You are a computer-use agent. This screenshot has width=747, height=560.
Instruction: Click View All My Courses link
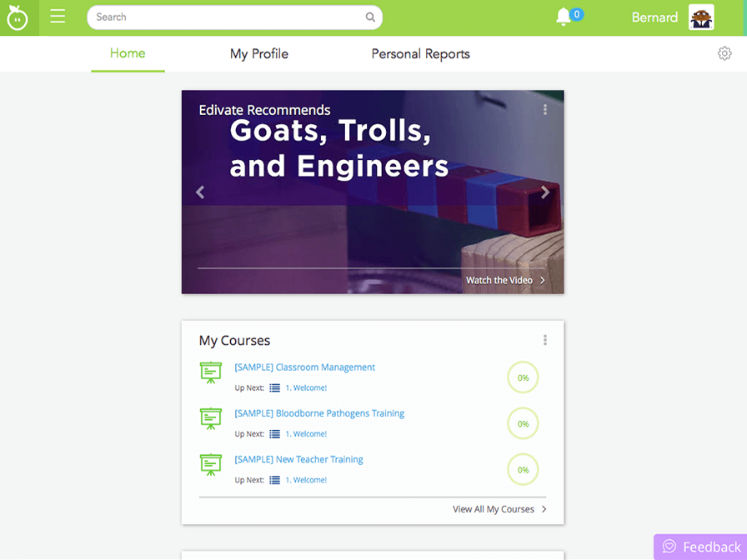(493, 509)
